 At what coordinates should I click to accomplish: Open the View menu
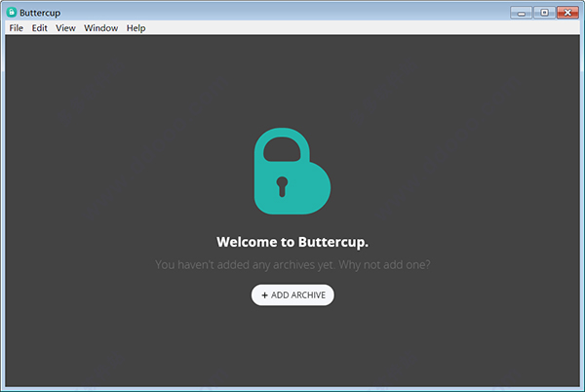(x=65, y=28)
